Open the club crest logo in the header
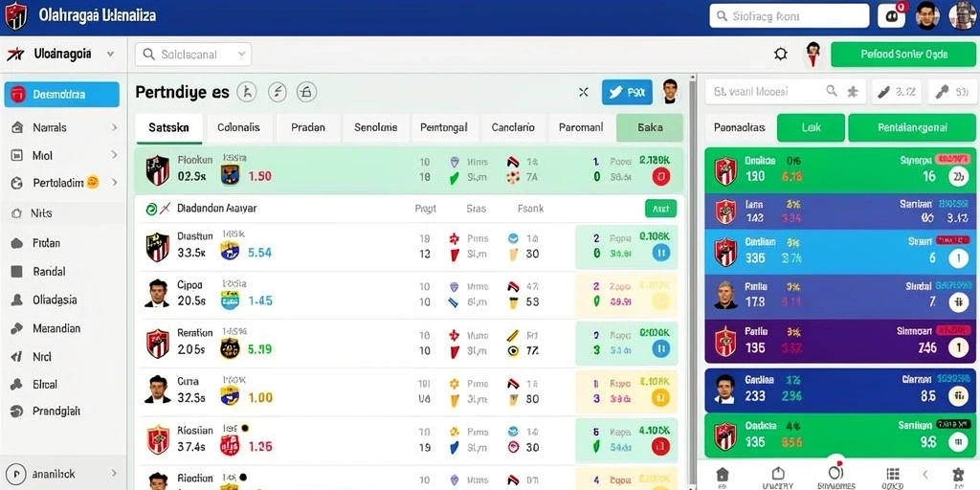Image resolution: width=980 pixels, height=490 pixels. point(15,16)
